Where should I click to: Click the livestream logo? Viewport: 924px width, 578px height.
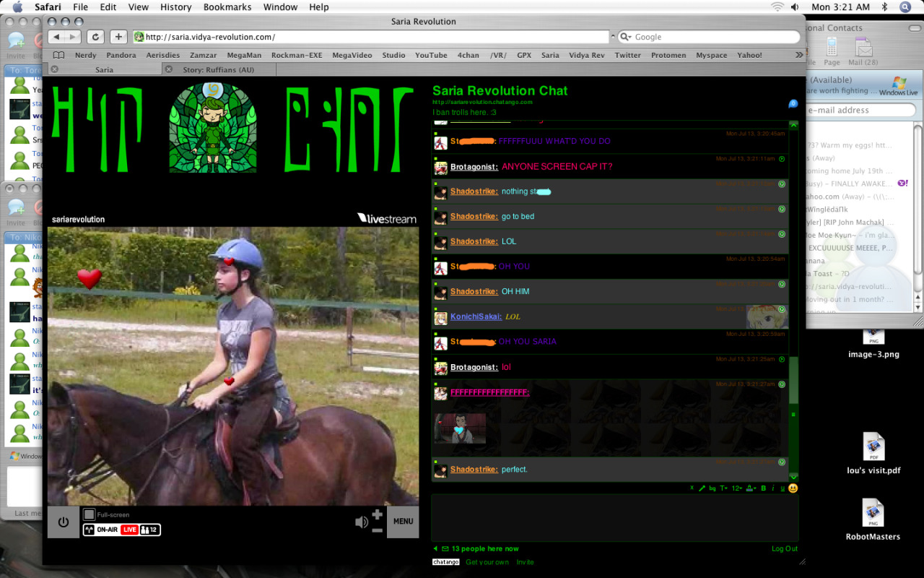pyautogui.click(x=386, y=218)
